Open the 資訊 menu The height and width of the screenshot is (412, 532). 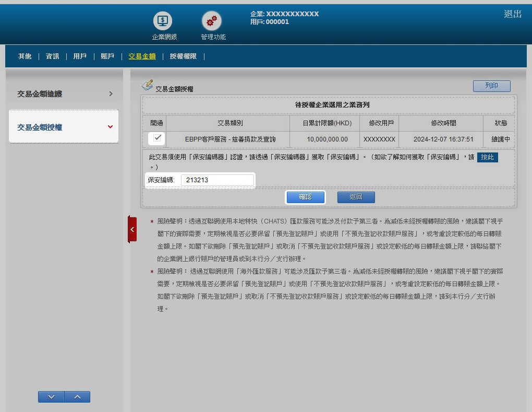[x=52, y=56]
